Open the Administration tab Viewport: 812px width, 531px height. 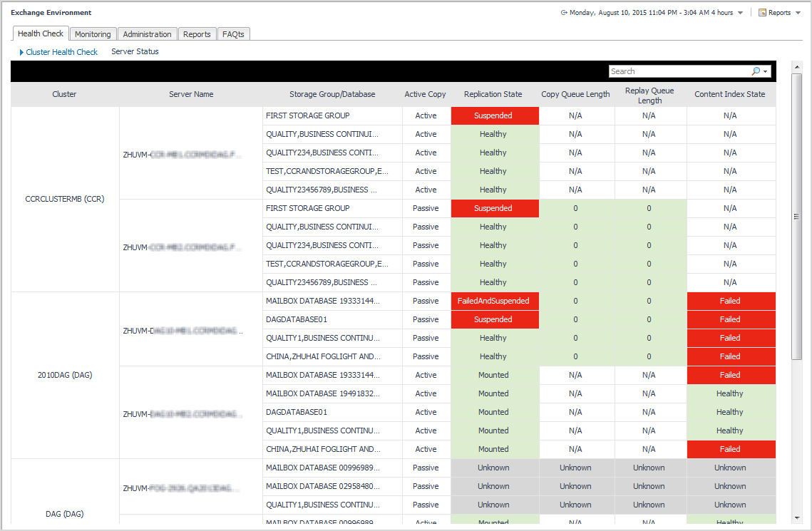point(147,34)
